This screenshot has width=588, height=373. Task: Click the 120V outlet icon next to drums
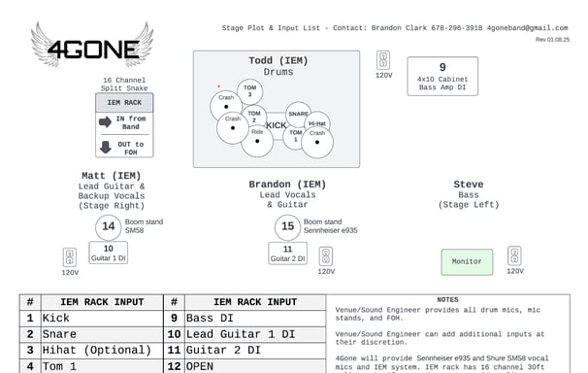[383, 60]
